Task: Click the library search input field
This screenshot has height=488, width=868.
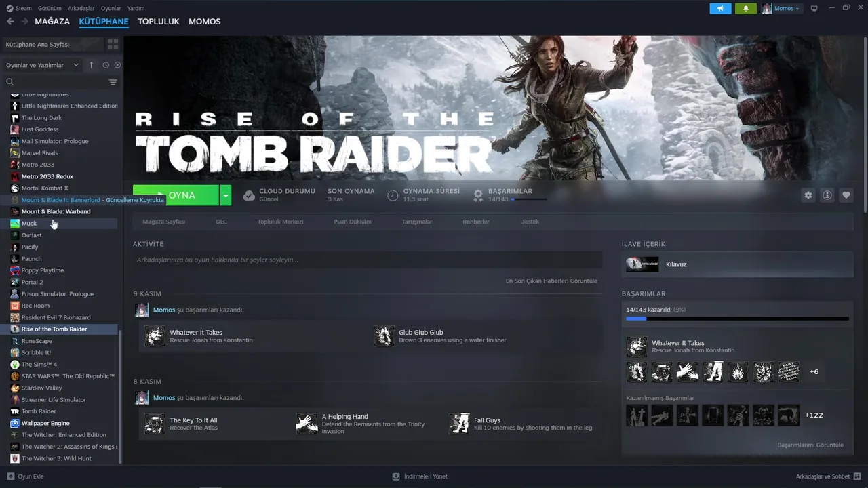Action: [60, 82]
